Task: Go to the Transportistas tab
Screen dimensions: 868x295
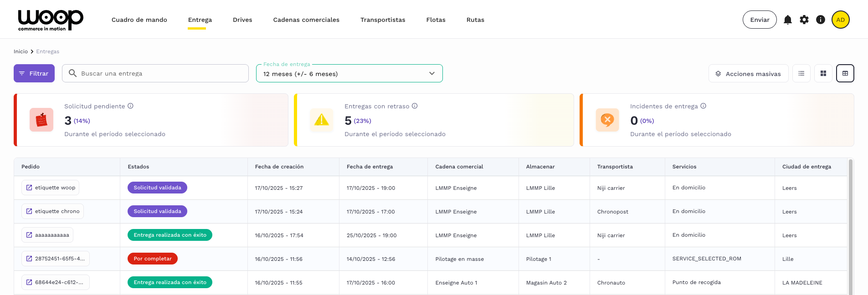Action: point(382,20)
